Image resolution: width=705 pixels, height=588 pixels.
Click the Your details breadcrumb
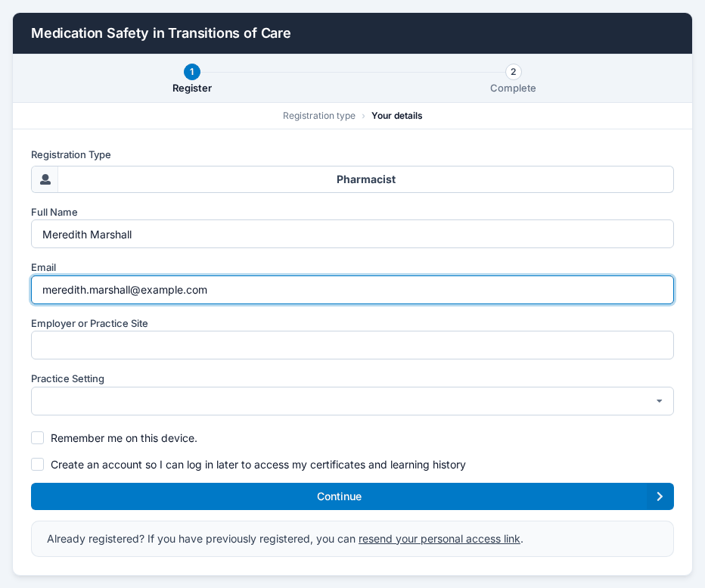click(396, 116)
